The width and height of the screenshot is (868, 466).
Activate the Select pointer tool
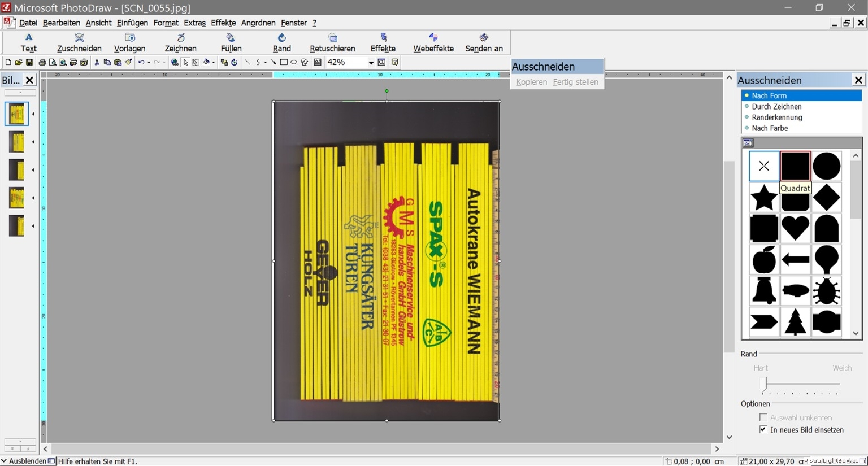click(185, 62)
